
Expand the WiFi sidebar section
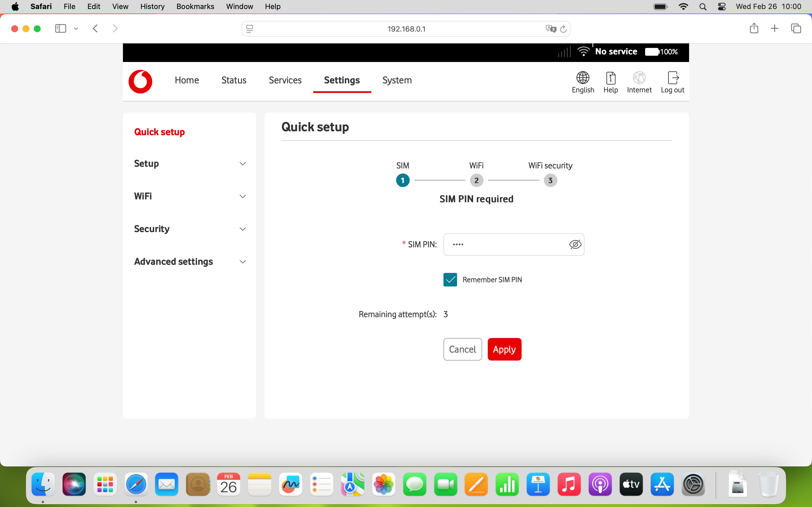click(x=190, y=196)
